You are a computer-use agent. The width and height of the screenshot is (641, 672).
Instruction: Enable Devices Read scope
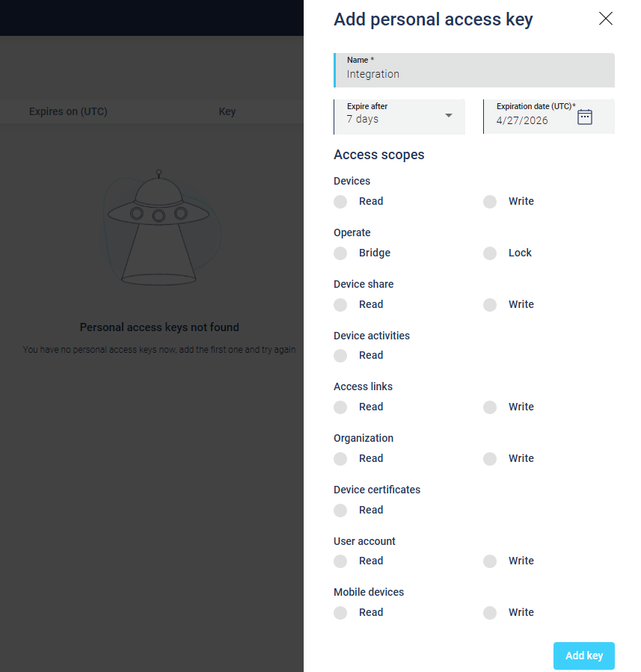[340, 202]
